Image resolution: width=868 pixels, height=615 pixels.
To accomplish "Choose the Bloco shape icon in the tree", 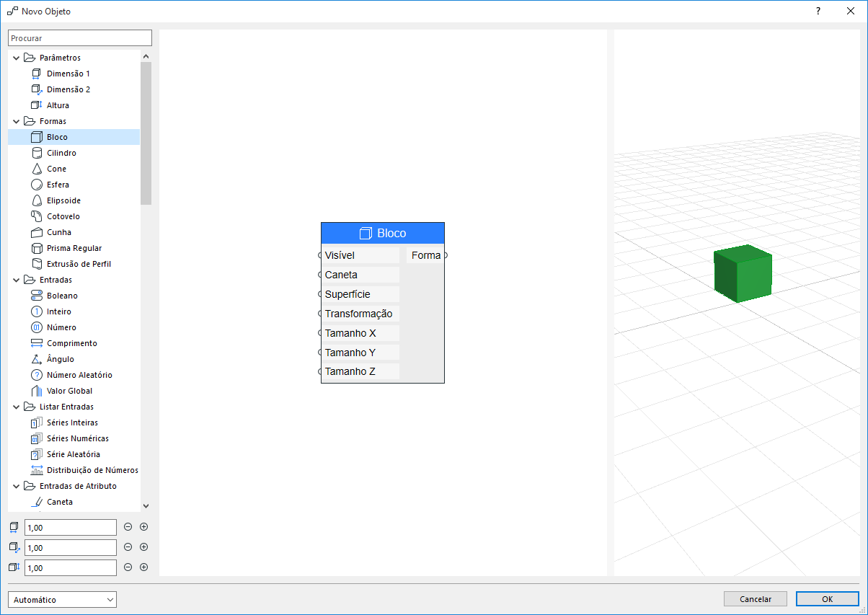I will [37, 137].
